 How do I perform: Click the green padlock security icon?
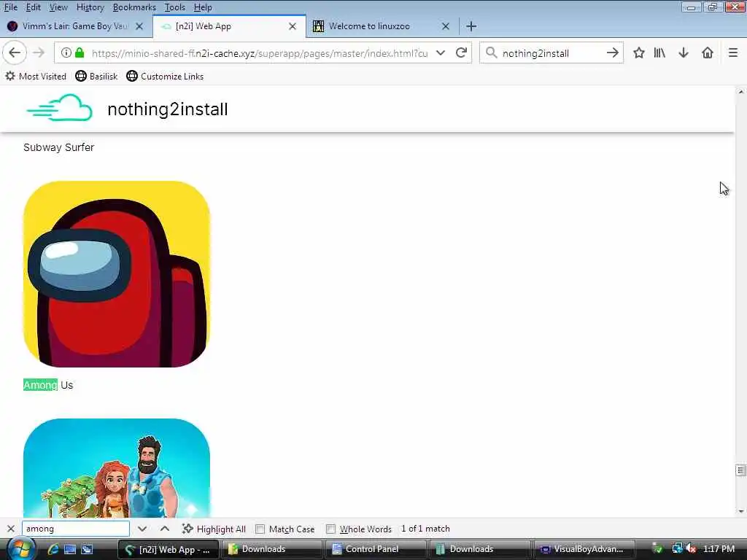[80, 52]
